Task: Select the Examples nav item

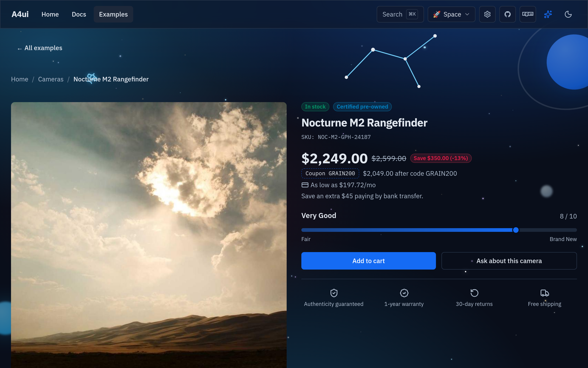Action: point(113,14)
